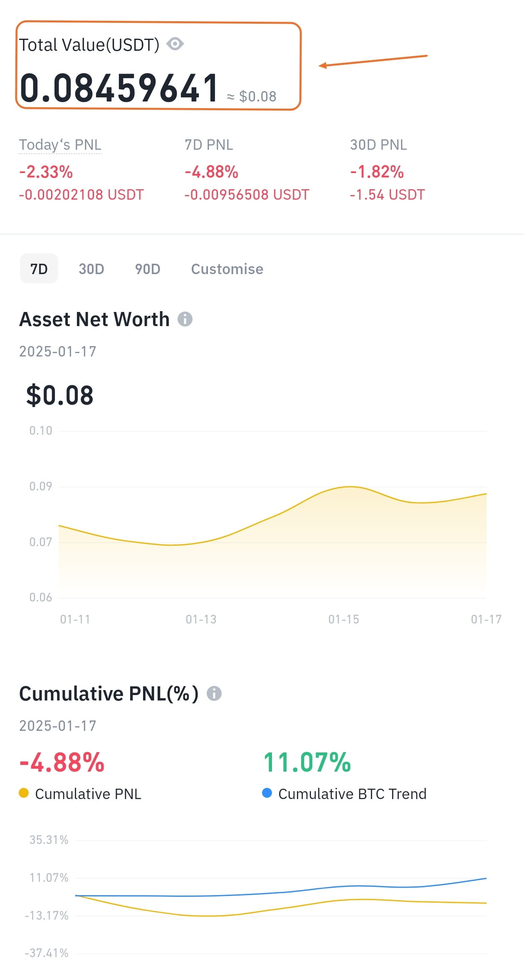Screen dimensions: 524x980
Task: Tap the ≈ $0.08 converted value
Action: click(252, 97)
